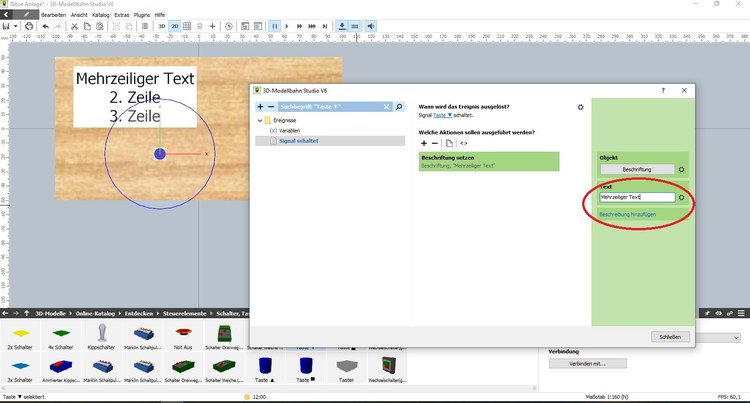Click the paste clipboard icon
The image size is (750, 403).
coord(99,26)
